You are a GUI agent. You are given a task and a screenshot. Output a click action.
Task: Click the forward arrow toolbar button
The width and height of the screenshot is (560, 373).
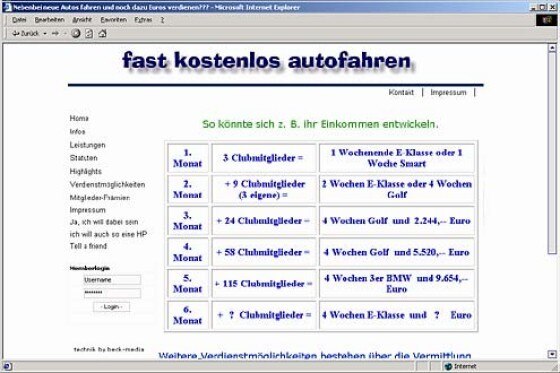(x=55, y=33)
